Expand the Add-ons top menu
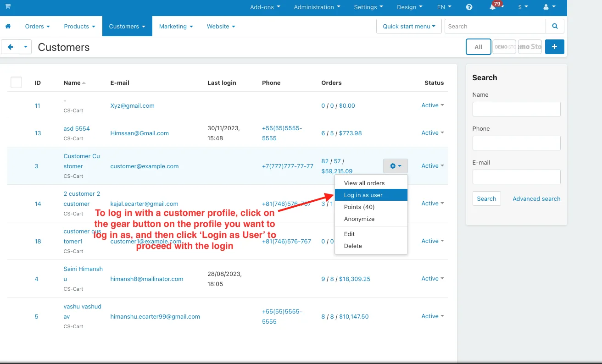The width and height of the screenshot is (602, 364). (265, 7)
